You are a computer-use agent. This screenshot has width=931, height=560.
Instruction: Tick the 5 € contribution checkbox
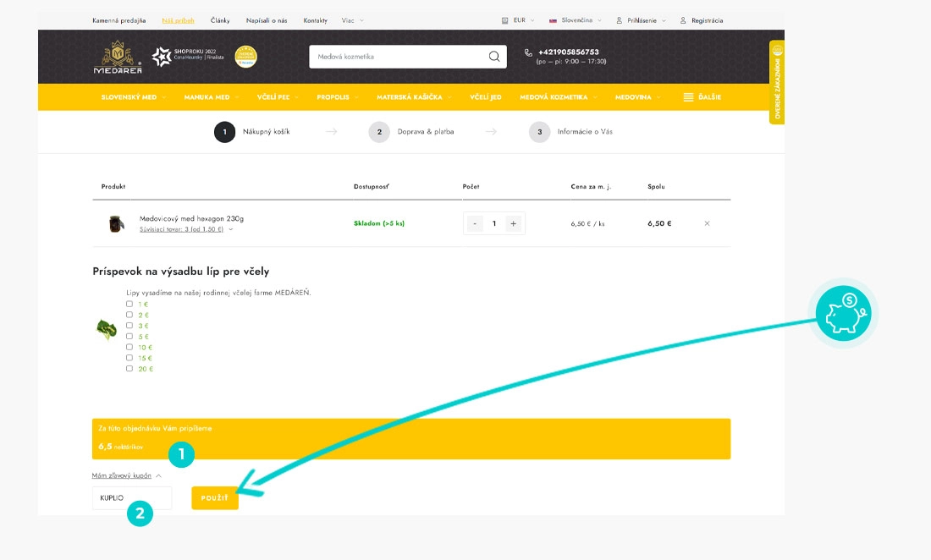pos(129,336)
